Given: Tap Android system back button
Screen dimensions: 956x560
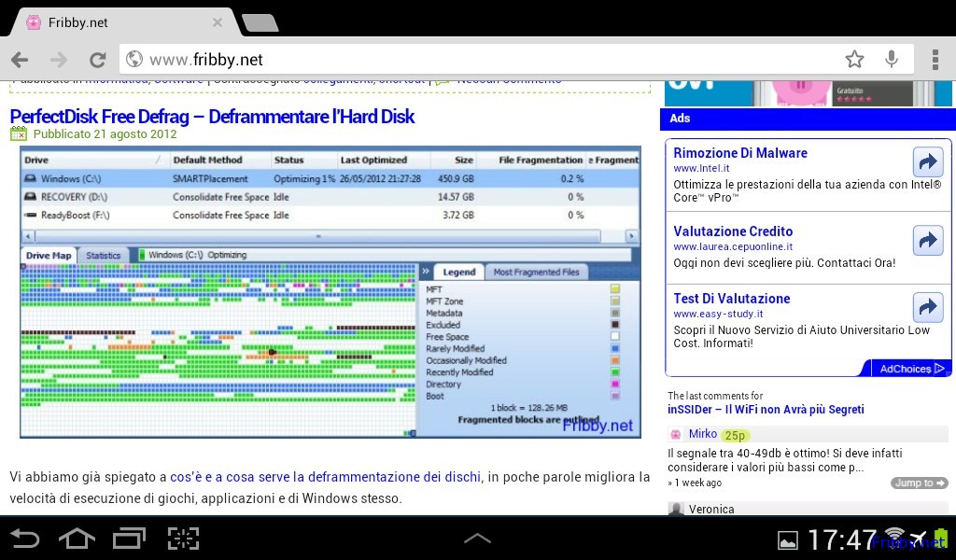Looking at the screenshot, I should coord(25,539).
